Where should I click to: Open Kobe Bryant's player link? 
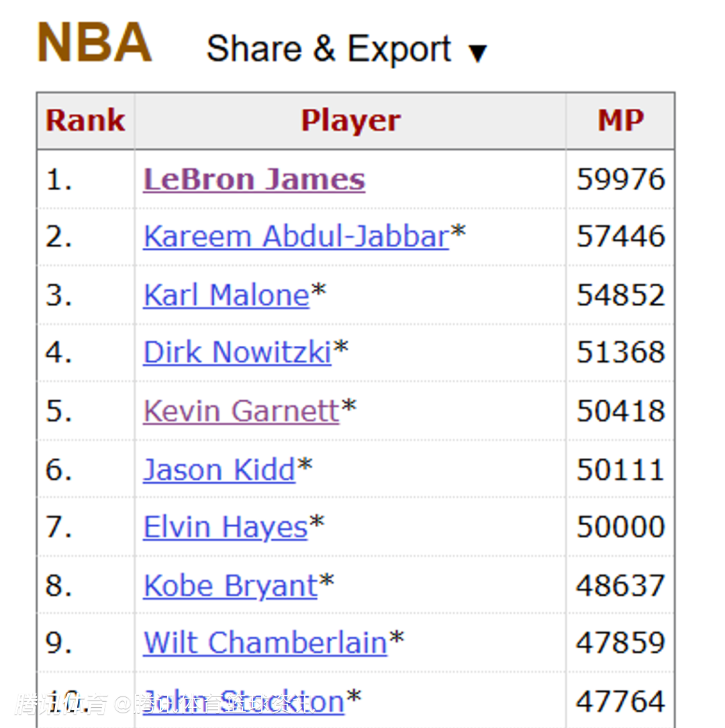click(x=230, y=586)
